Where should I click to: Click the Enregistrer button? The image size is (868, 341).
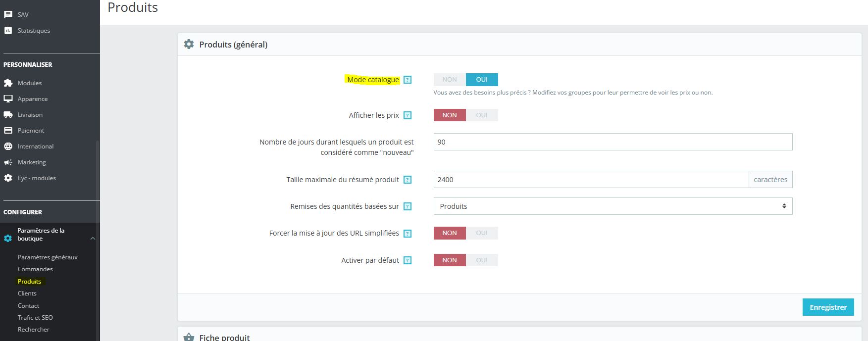(x=828, y=307)
